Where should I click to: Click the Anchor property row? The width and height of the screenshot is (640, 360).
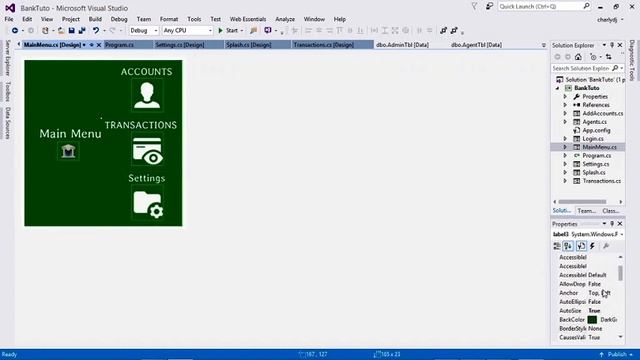coord(588,293)
